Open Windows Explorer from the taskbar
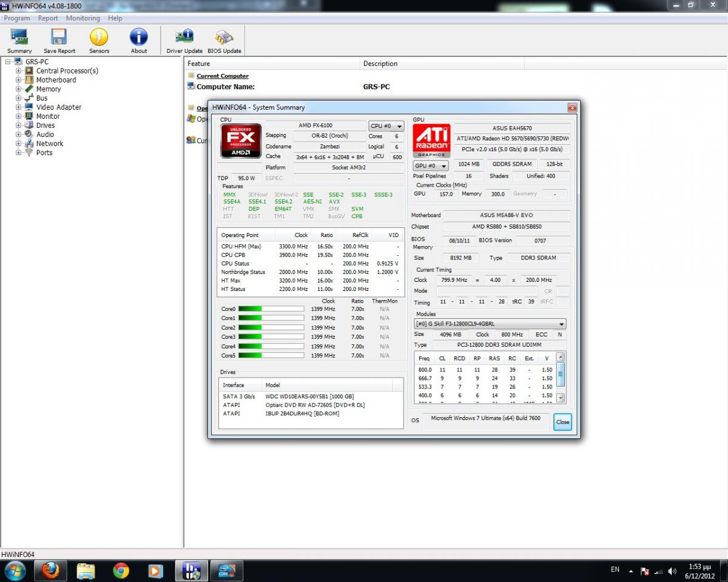The width and height of the screenshot is (728, 582). pyautogui.click(x=86, y=570)
